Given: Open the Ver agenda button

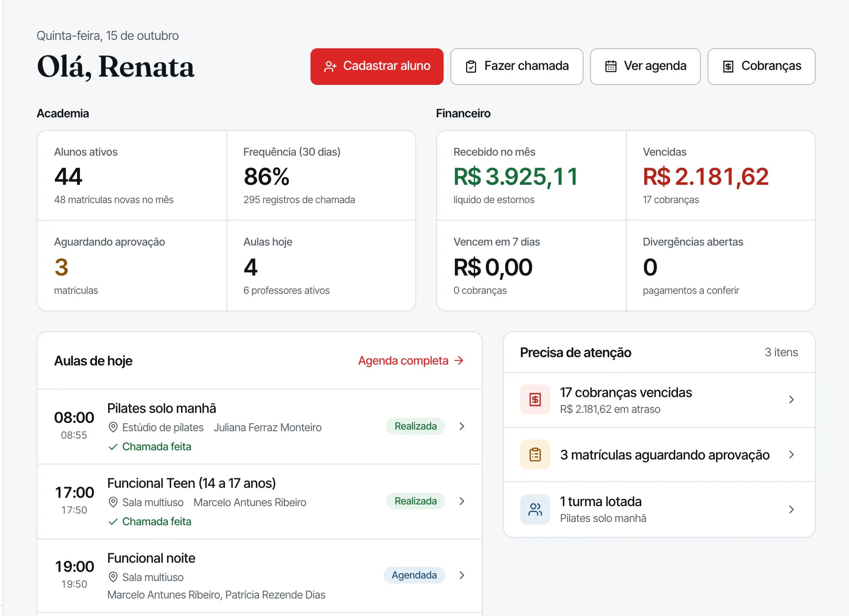Looking at the screenshot, I should tap(645, 67).
